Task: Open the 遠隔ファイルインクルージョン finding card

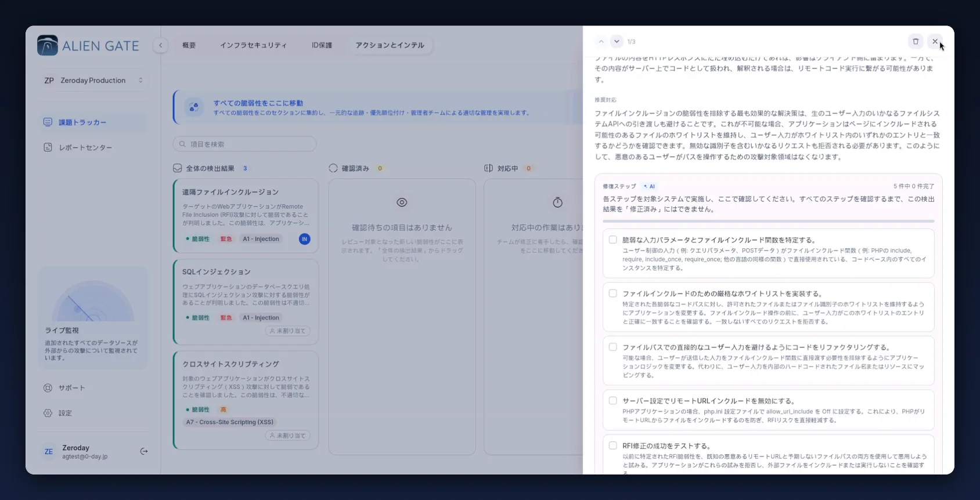Action: point(246,216)
